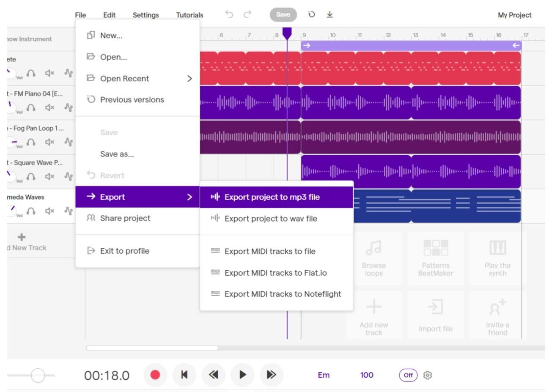
Task: Click the redo arrow in the top toolbar
Action: 247,14
